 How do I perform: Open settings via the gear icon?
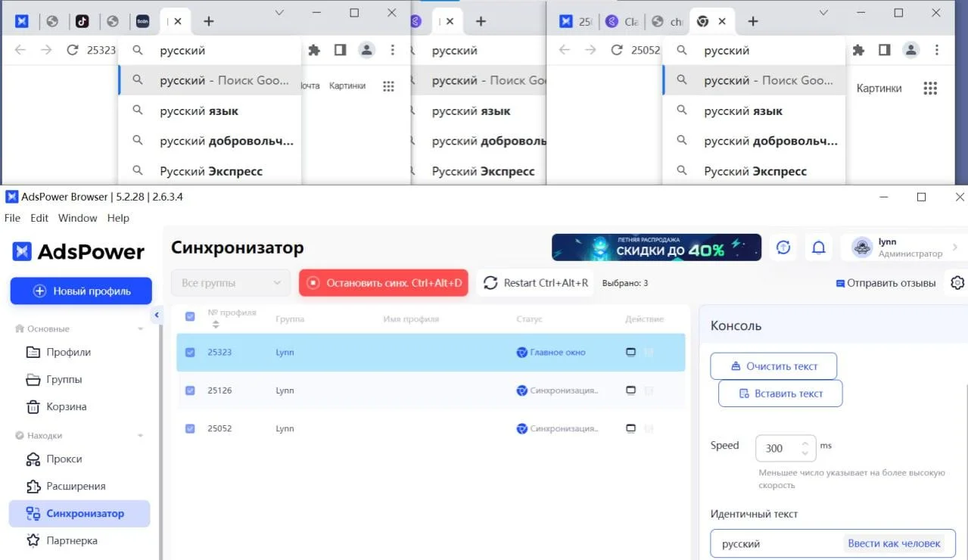click(957, 282)
